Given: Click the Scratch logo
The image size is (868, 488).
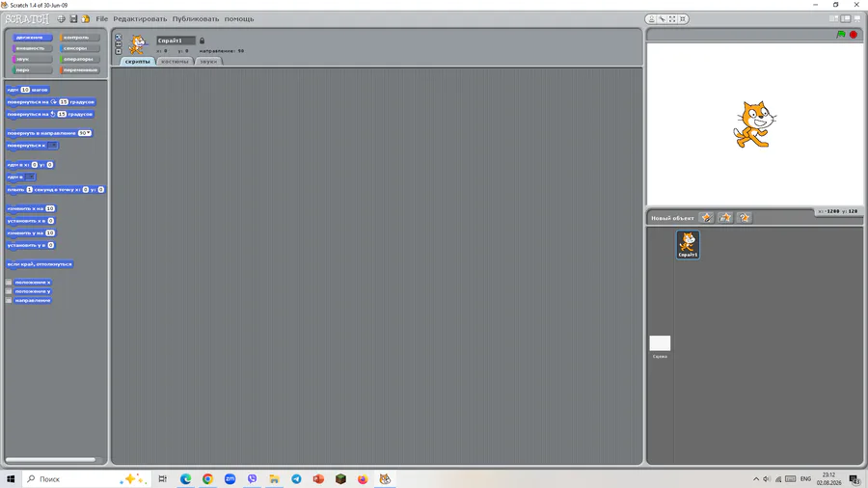Looking at the screenshot, I should (27, 19).
